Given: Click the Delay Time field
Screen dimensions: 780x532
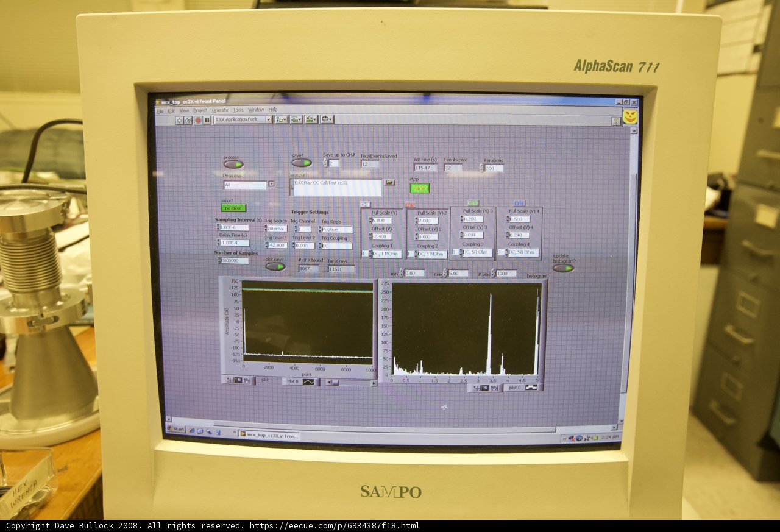Looking at the screenshot, I should point(233,243).
